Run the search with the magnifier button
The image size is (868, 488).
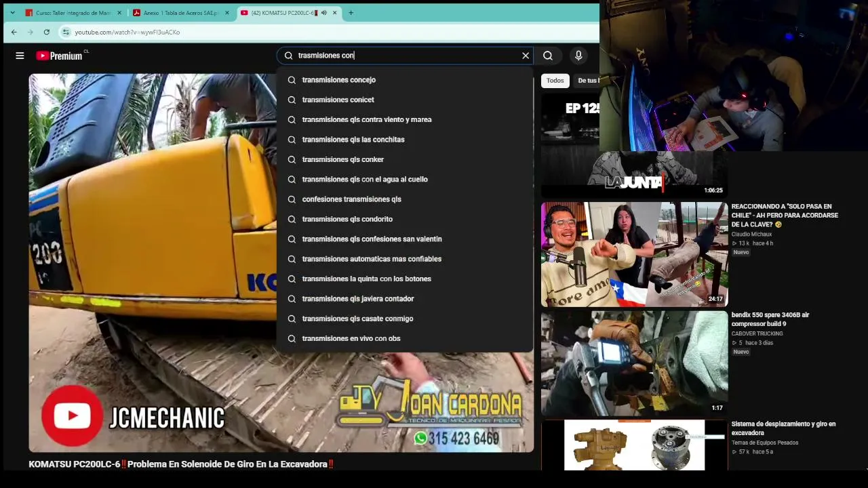click(548, 56)
